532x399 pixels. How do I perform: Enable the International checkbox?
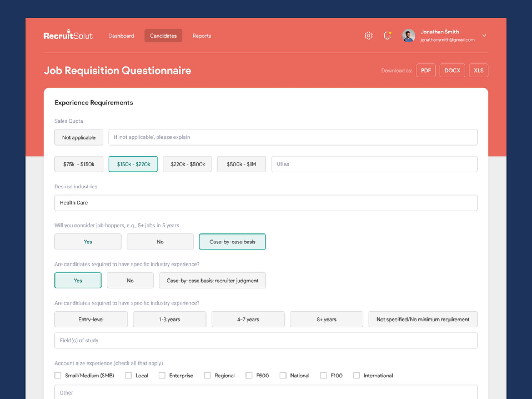[357, 375]
